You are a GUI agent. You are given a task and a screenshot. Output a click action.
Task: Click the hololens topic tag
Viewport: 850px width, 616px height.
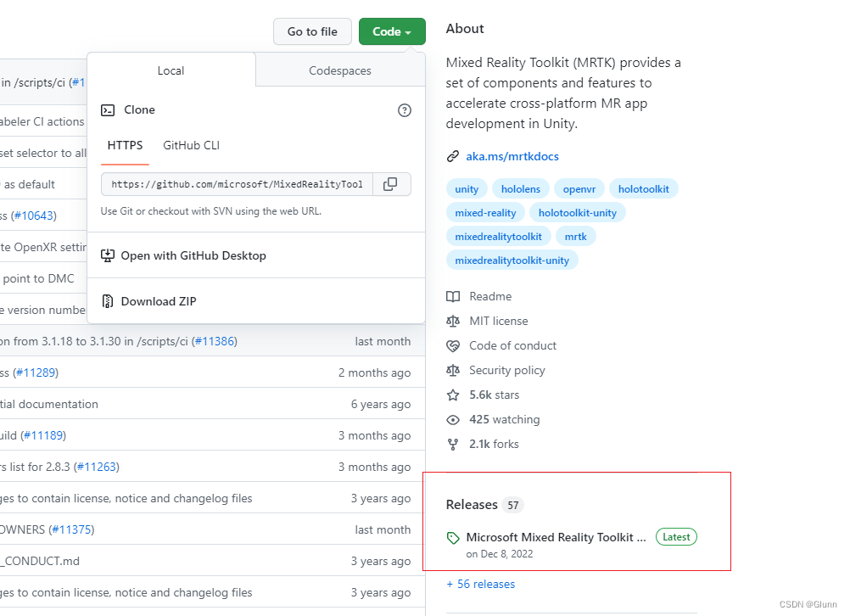tap(520, 189)
